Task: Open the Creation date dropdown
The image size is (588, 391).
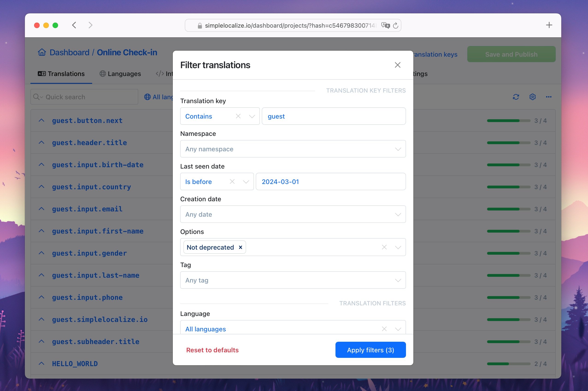Action: 293,214
